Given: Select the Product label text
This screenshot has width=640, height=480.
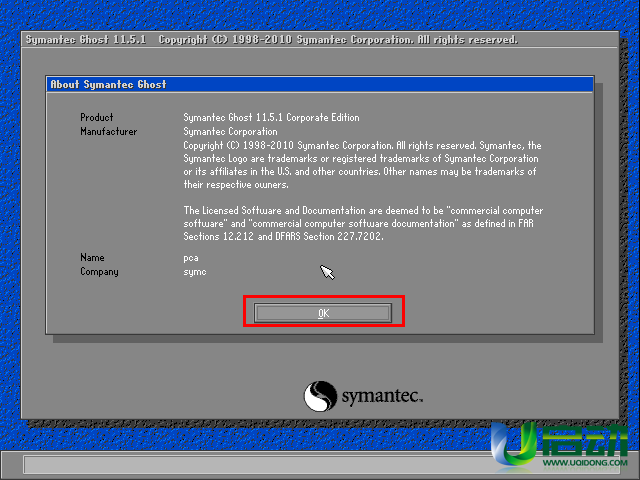Looking at the screenshot, I should [97, 118].
